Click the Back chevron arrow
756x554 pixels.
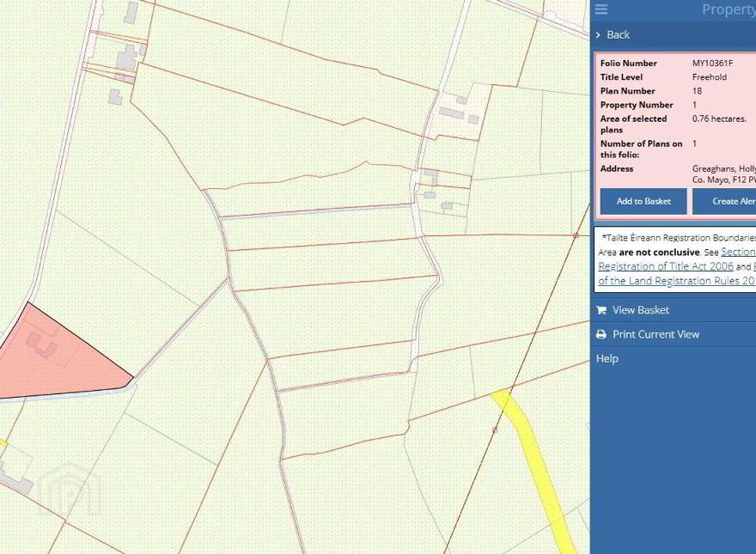pos(598,34)
